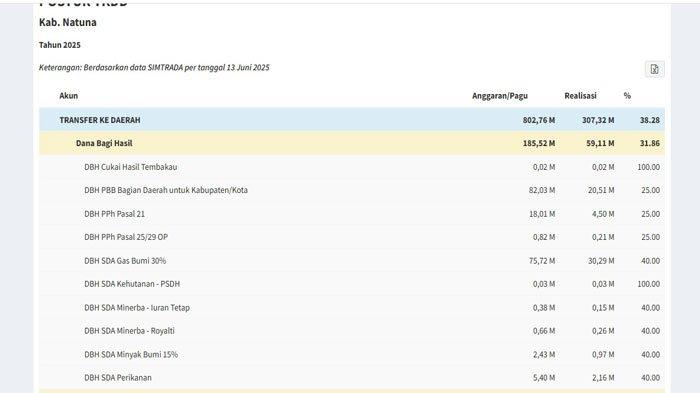700x393 pixels.
Task: Click DBH PBB Bagian Daerah untuk Kabupaten/Kota
Action: point(166,190)
